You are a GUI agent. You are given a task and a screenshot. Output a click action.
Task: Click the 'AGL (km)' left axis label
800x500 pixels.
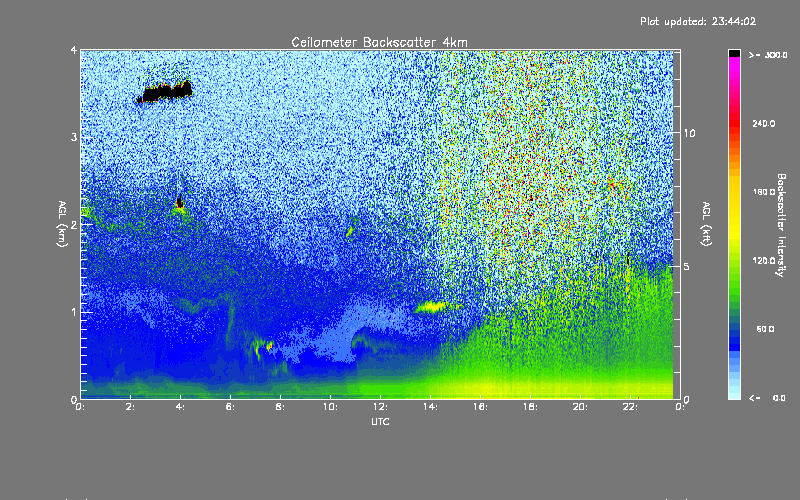(x=62, y=224)
